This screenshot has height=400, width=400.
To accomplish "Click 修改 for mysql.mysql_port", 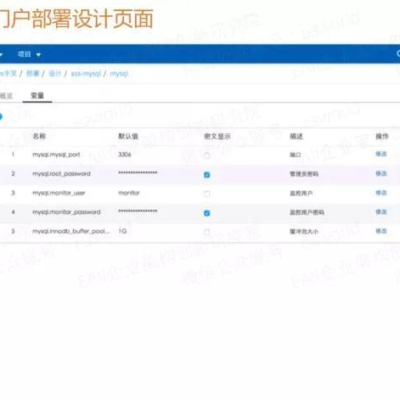I will (x=381, y=154).
